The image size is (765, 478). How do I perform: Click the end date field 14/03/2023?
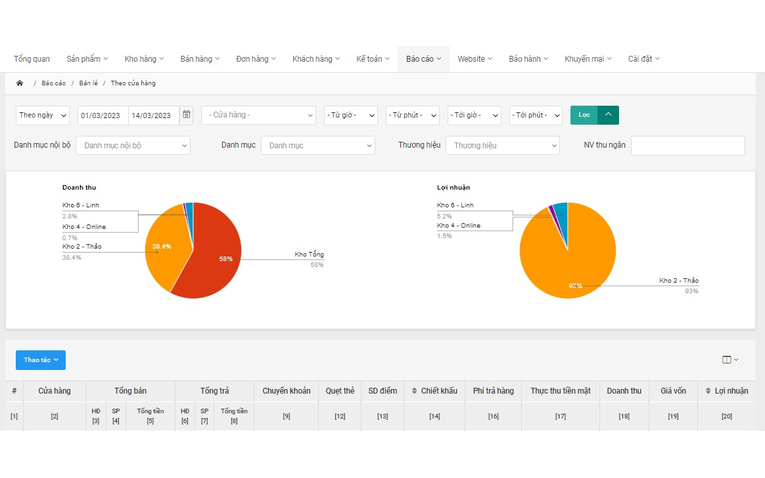(x=154, y=116)
